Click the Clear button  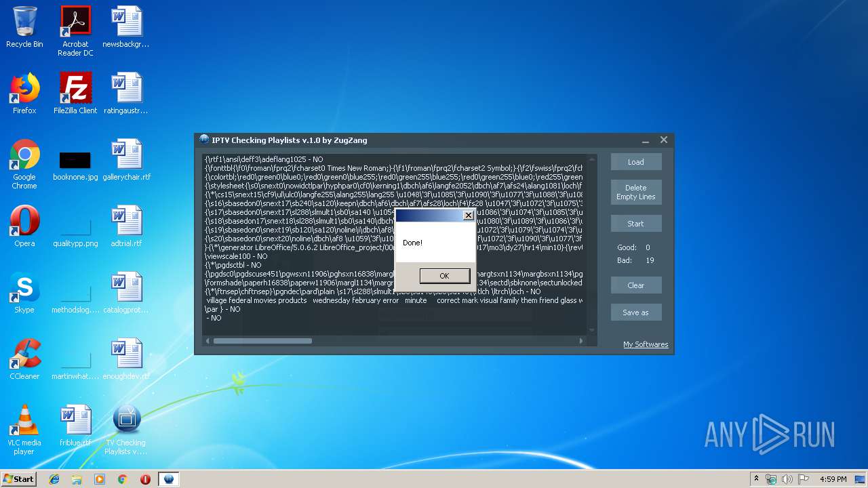(635, 285)
